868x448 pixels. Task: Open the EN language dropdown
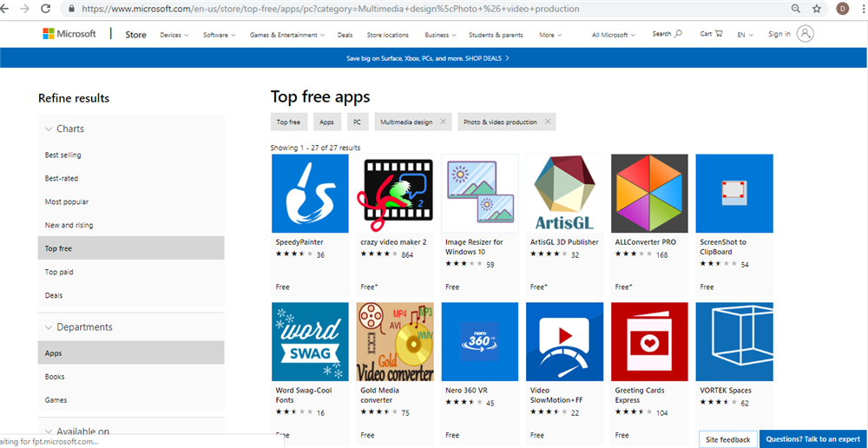[x=745, y=35]
